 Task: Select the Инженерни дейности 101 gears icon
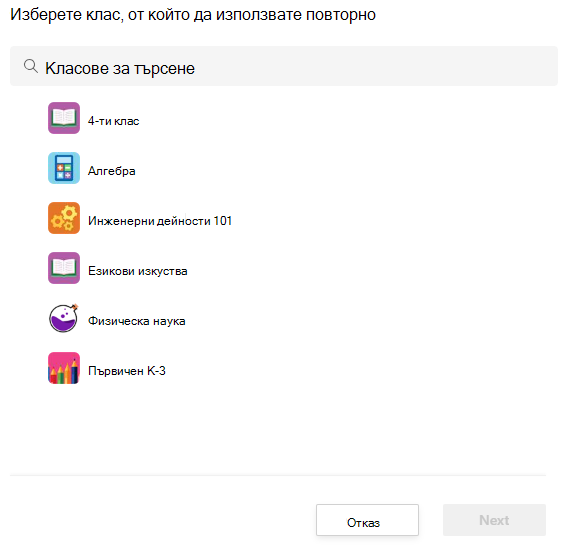click(64, 218)
